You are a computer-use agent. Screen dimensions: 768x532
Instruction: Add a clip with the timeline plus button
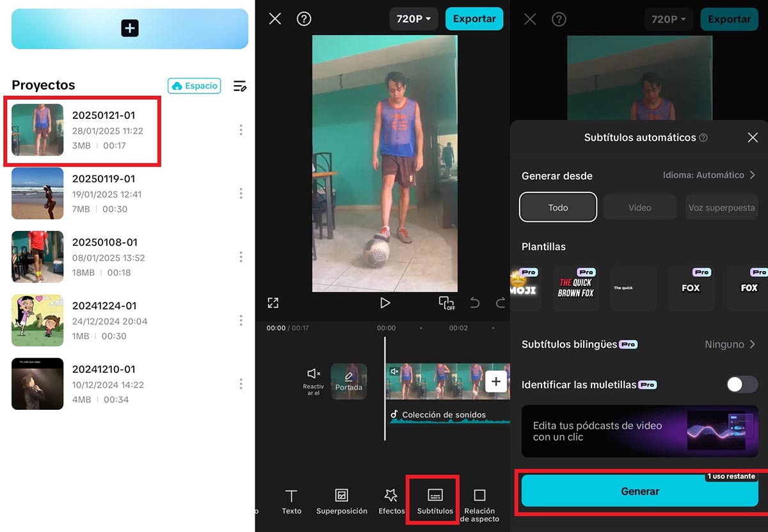[496, 382]
